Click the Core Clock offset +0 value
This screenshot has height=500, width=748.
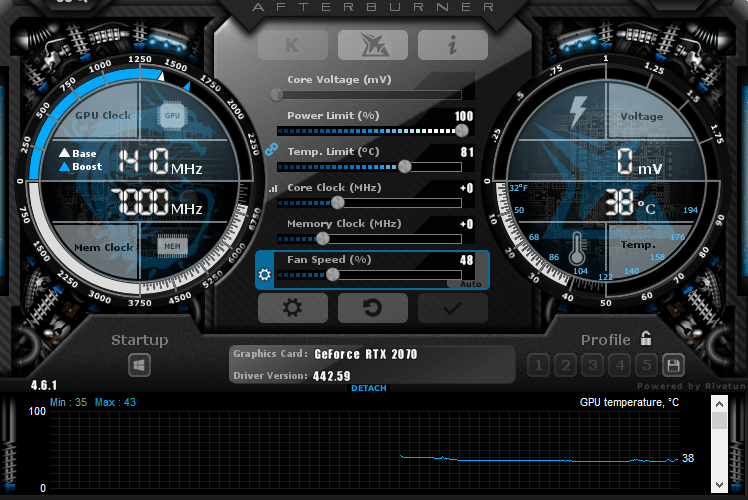pos(467,188)
